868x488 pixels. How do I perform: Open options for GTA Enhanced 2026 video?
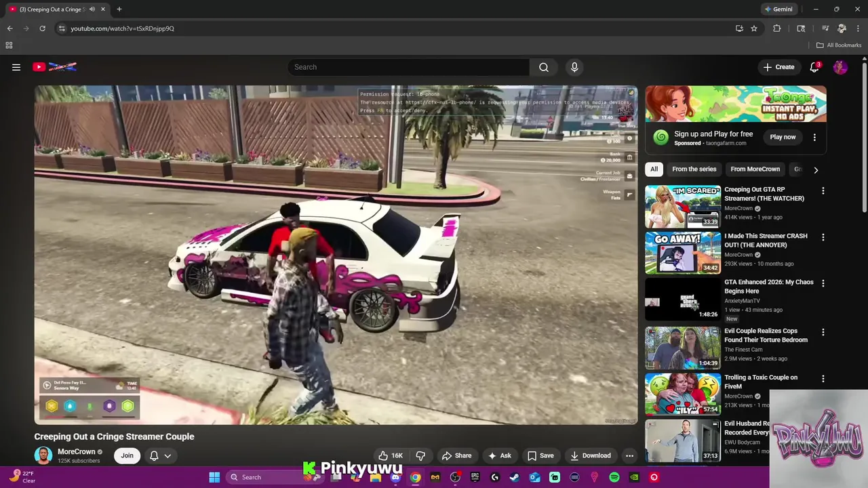point(823,283)
